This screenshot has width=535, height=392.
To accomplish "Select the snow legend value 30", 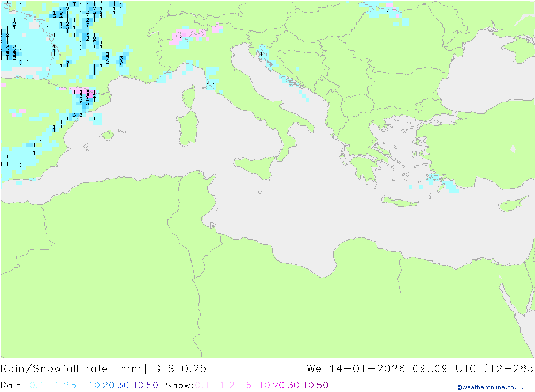I will (293, 385).
